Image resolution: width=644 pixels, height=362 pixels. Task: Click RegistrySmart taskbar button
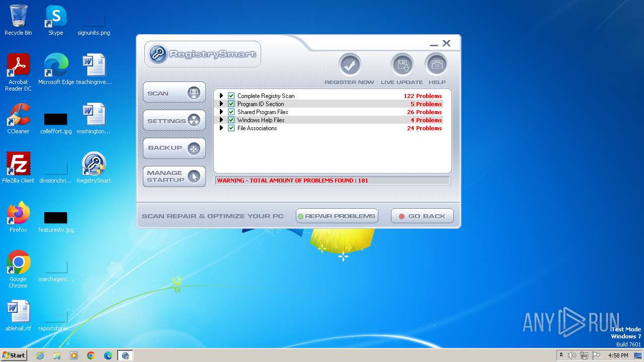point(125,355)
